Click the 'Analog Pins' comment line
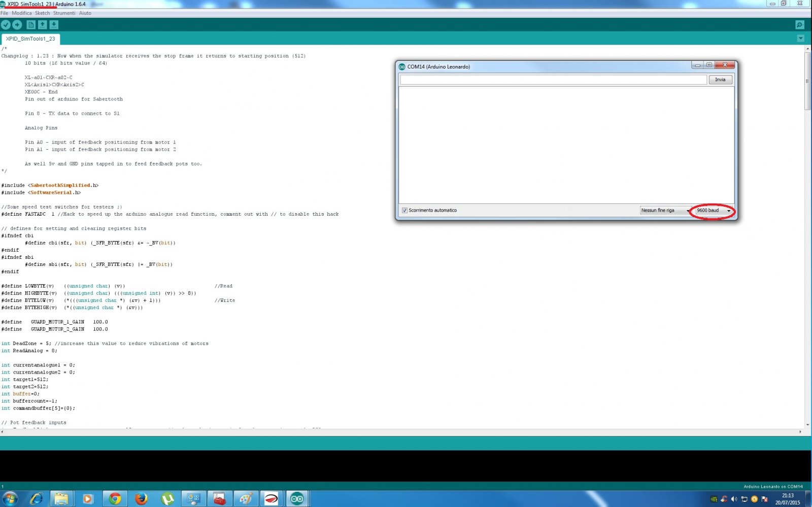Screen dimensions: 812x507 pyautogui.click(x=41, y=128)
